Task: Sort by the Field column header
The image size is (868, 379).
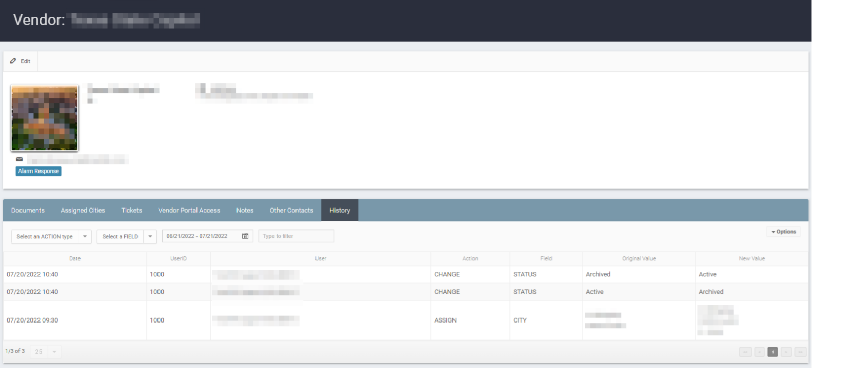Action: (546, 259)
